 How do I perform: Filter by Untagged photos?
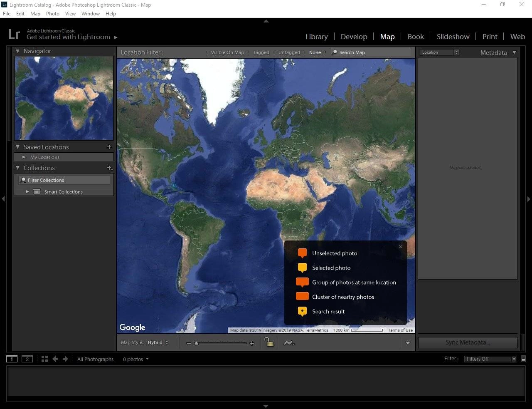[289, 52]
